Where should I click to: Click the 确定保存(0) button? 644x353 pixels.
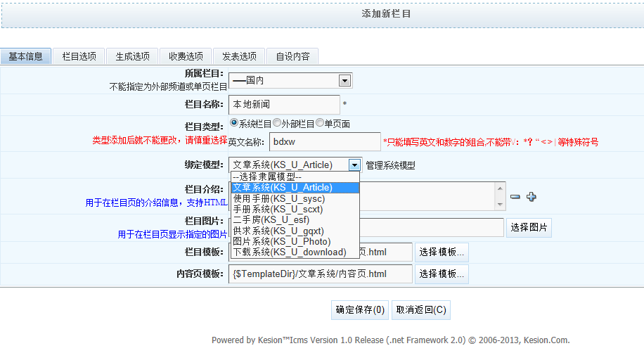click(x=360, y=309)
